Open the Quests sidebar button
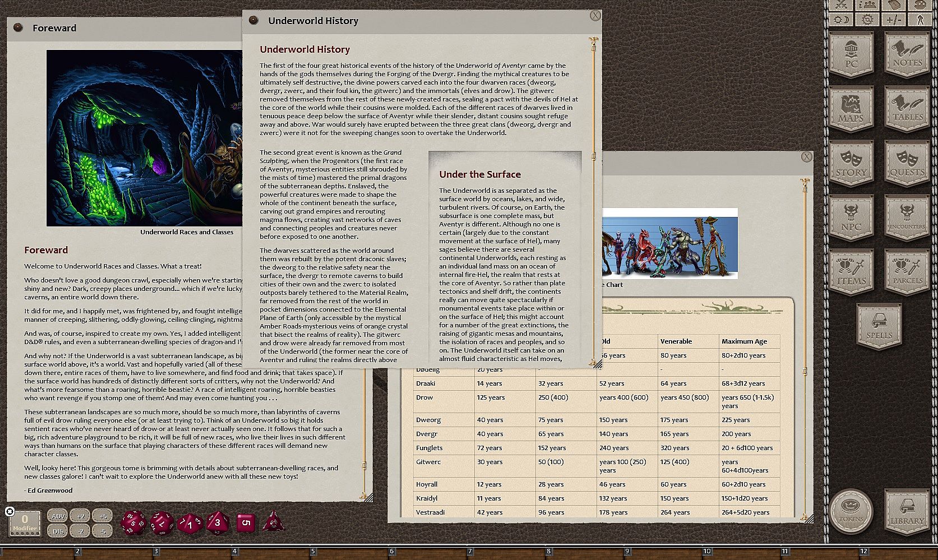Viewport: 938px width, 560px height. [x=907, y=163]
